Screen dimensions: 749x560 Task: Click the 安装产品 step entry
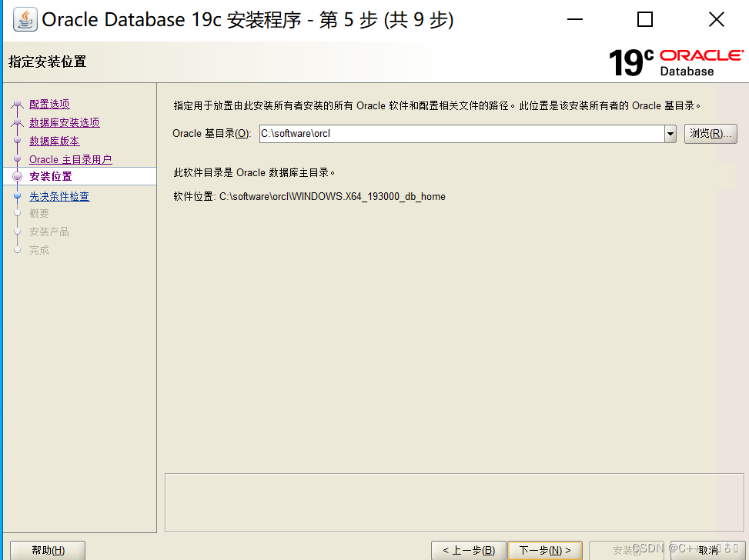tap(49, 232)
